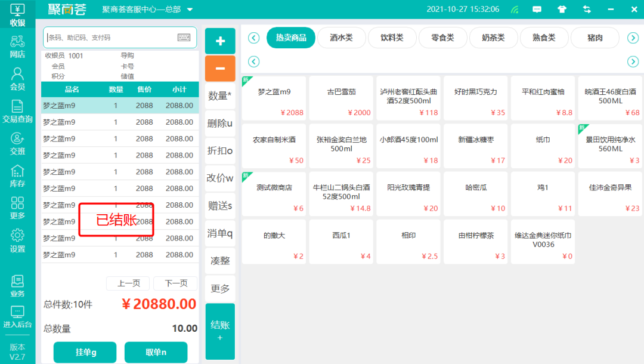644x364 pixels.
Task: Add 古巴雪茄 product tile to order
Action: pos(341,98)
